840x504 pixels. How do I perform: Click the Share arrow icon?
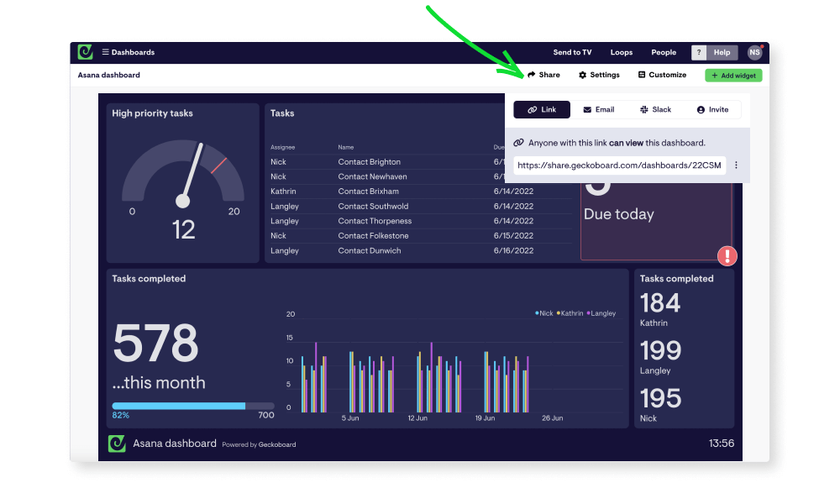pos(531,75)
